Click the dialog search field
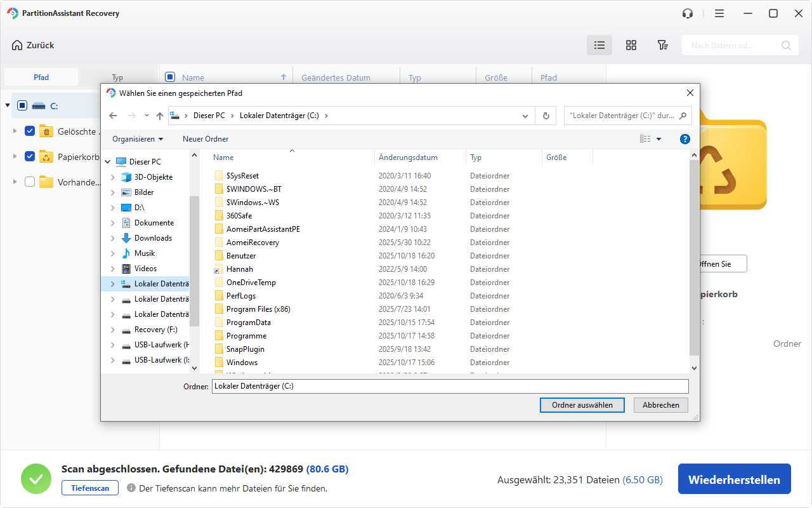This screenshot has height=508, width=812. point(628,116)
